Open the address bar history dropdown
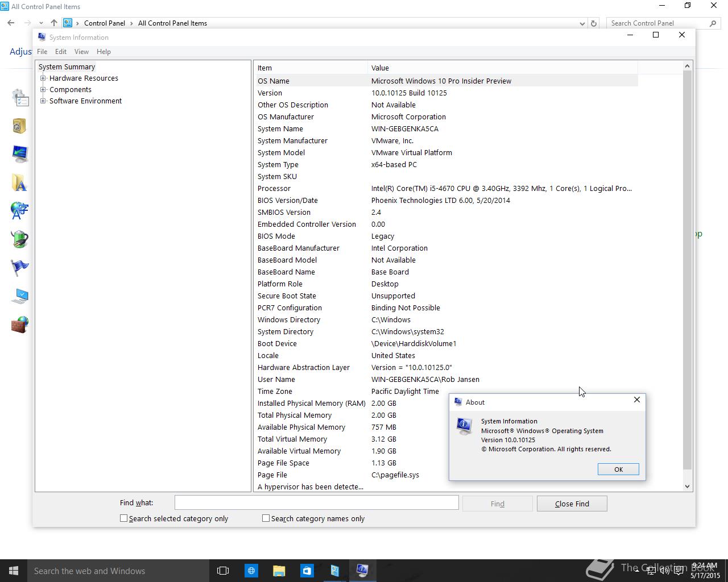 (582, 23)
